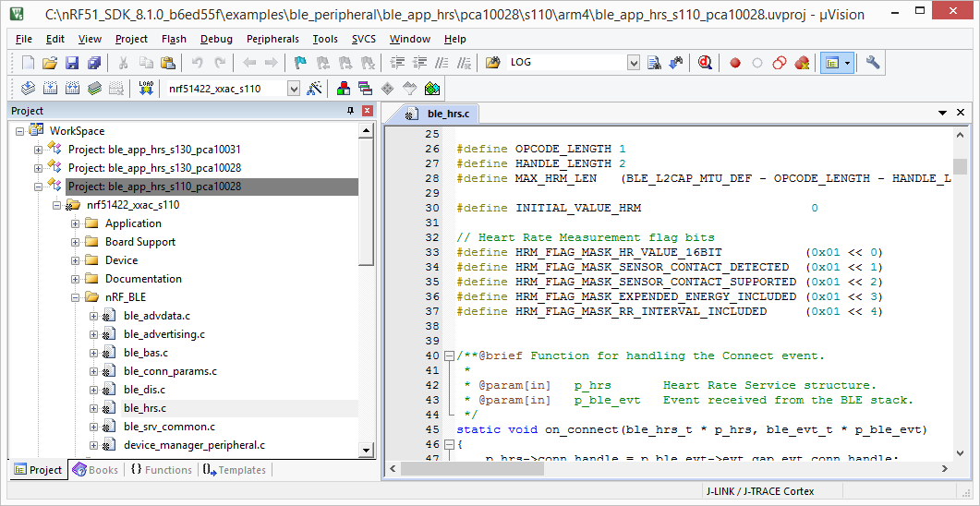Select ble_advertising.c in the project tree
Screen dimensions: 980x506
[164, 334]
